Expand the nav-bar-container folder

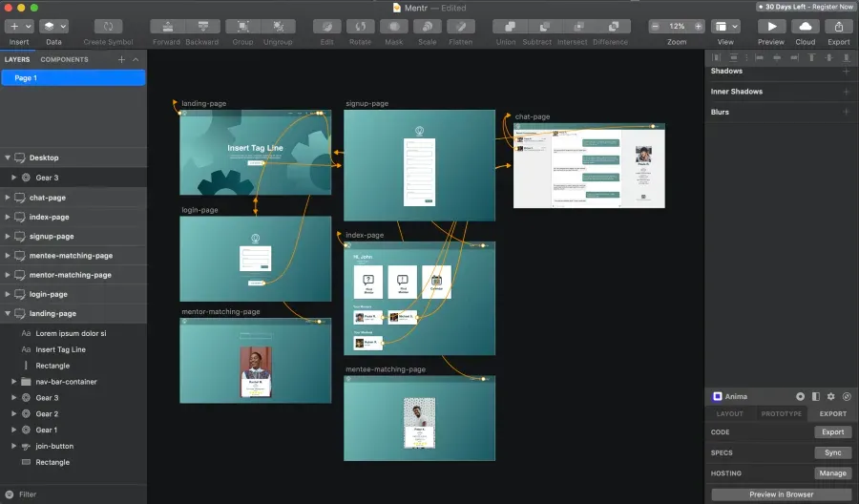tap(13, 382)
